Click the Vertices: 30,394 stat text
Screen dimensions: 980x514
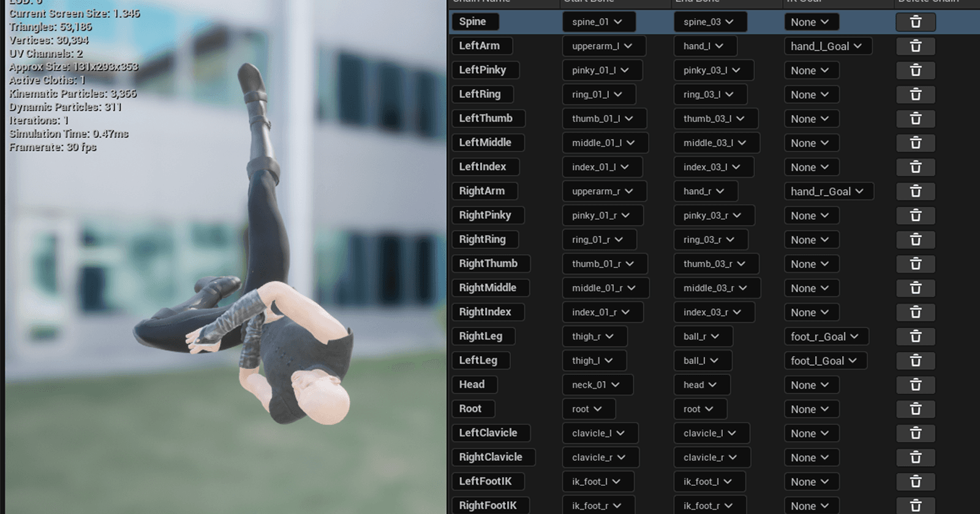48,40
